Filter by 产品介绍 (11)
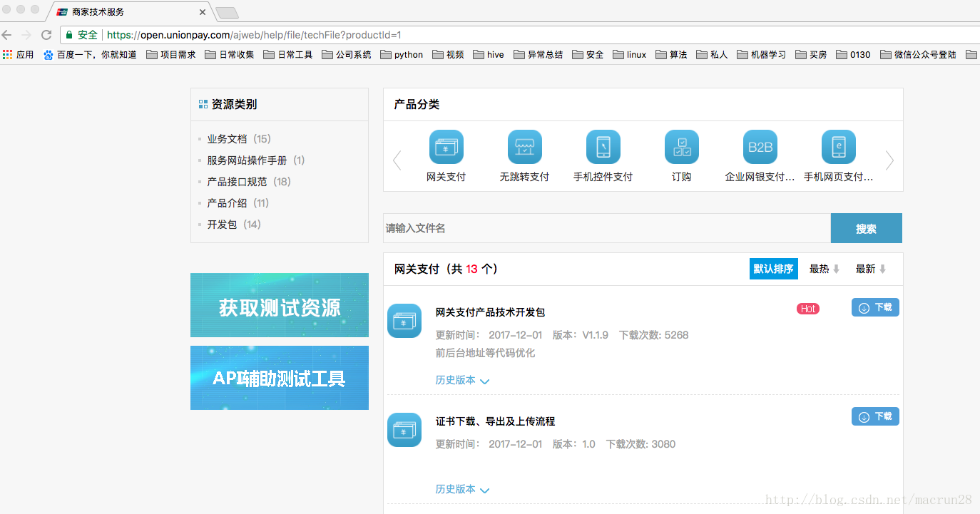 coord(238,203)
